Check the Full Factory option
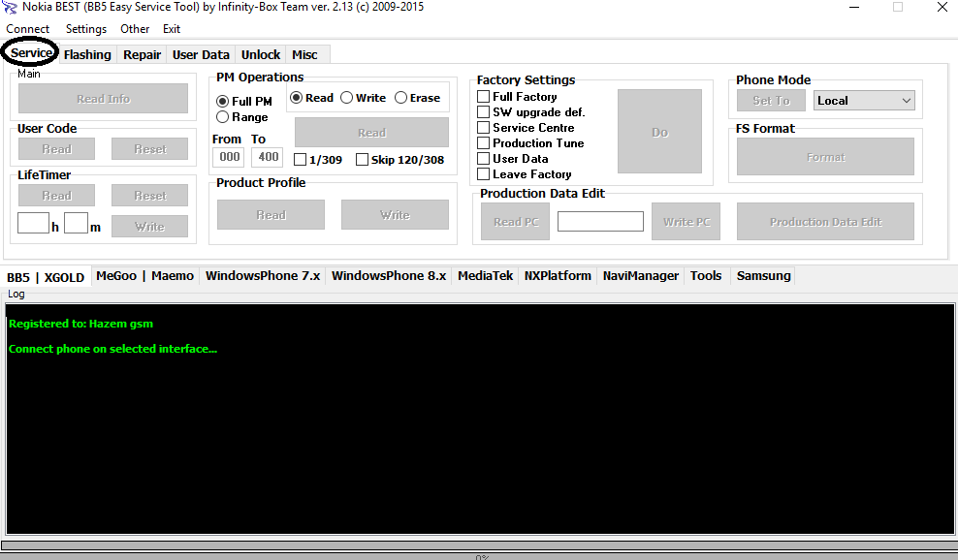This screenshot has height=560, width=958. (517, 97)
